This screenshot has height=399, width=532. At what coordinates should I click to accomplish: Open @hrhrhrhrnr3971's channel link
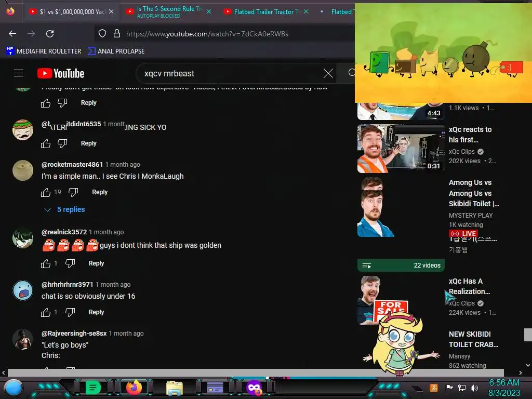coord(67,285)
